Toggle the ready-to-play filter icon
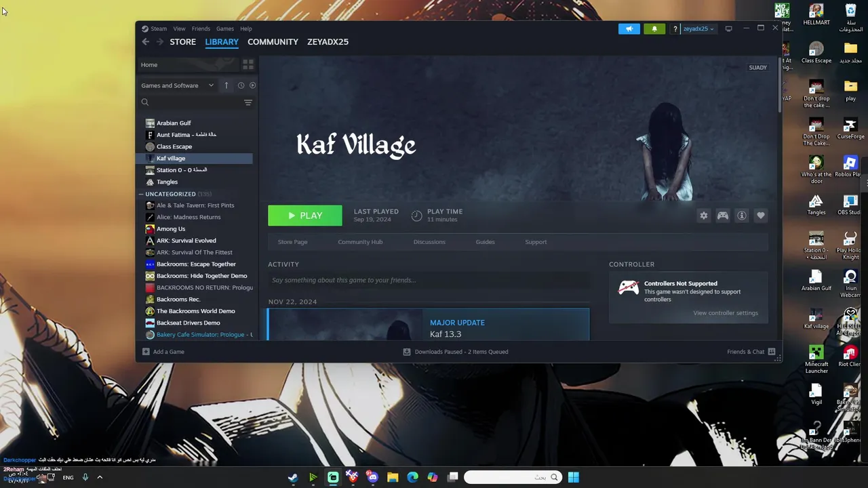Viewport: 868px width, 488px height. pyautogui.click(x=252, y=85)
